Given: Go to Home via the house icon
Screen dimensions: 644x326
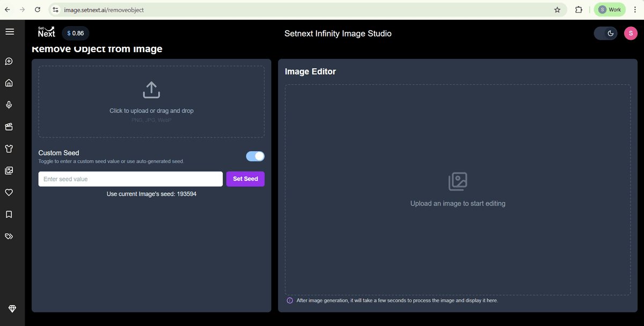Looking at the screenshot, I should pos(9,83).
